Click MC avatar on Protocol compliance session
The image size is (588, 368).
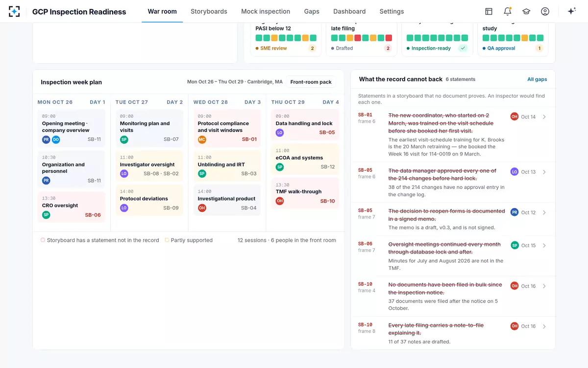(202, 139)
